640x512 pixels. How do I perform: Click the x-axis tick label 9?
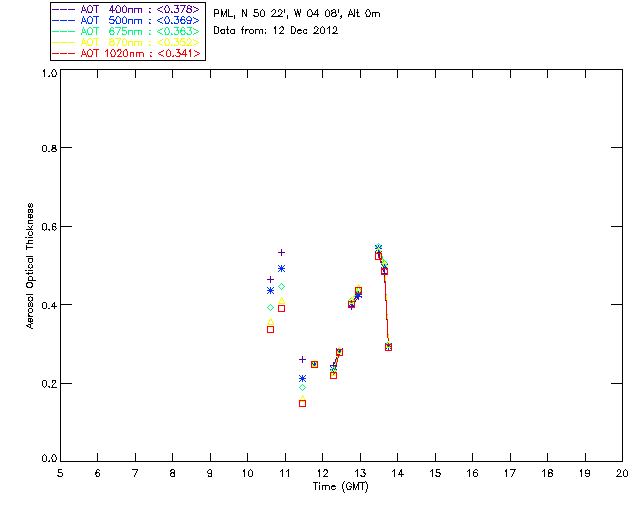tap(210, 473)
